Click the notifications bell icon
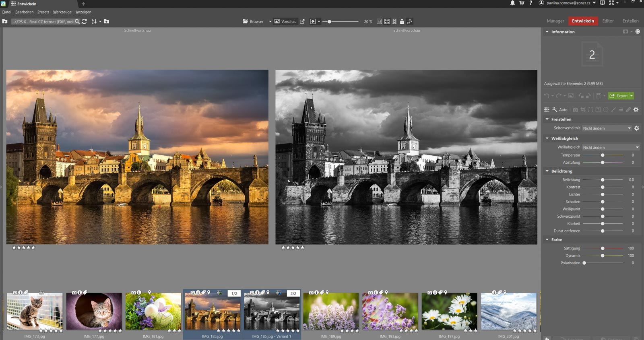The width and height of the screenshot is (644, 340). pos(512,3)
